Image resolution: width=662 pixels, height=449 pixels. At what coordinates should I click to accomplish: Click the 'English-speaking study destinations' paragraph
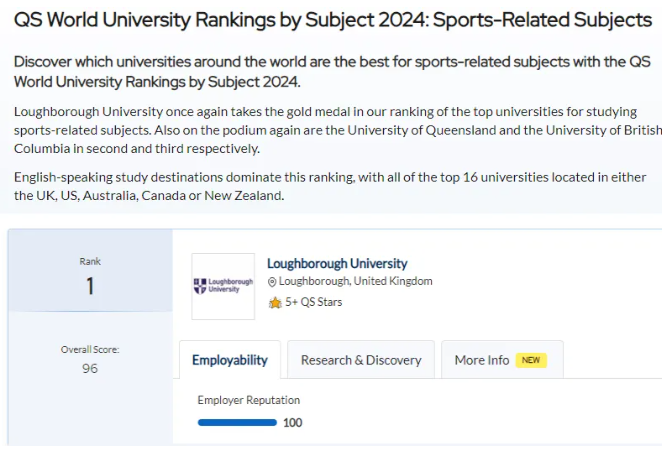[x=330, y=187]
